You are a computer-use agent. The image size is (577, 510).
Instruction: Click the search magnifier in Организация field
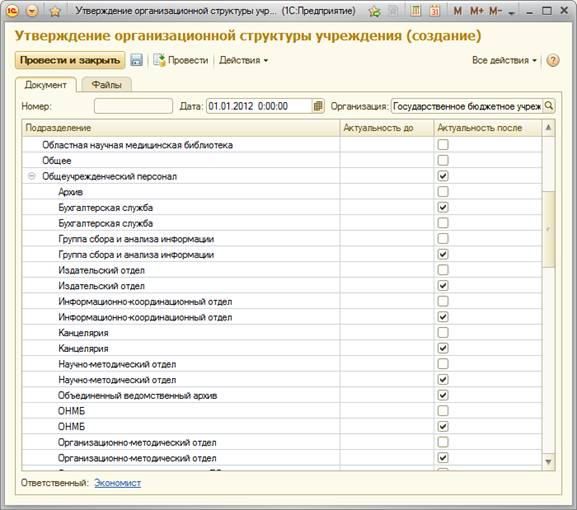pos(548,106)
